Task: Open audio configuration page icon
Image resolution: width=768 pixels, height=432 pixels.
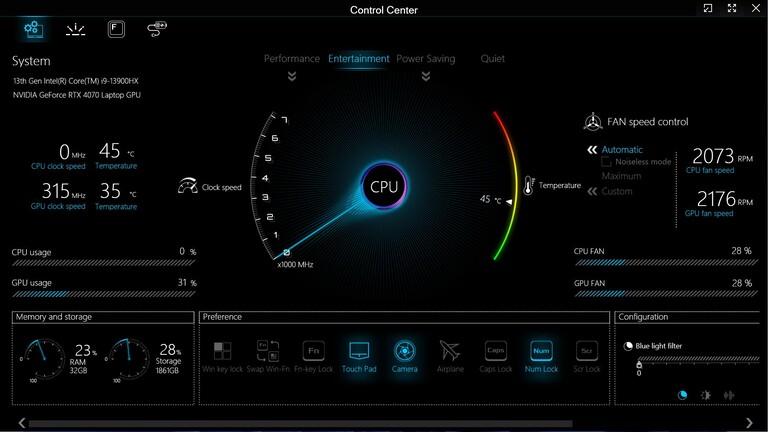Action: [x=729, y=395]
